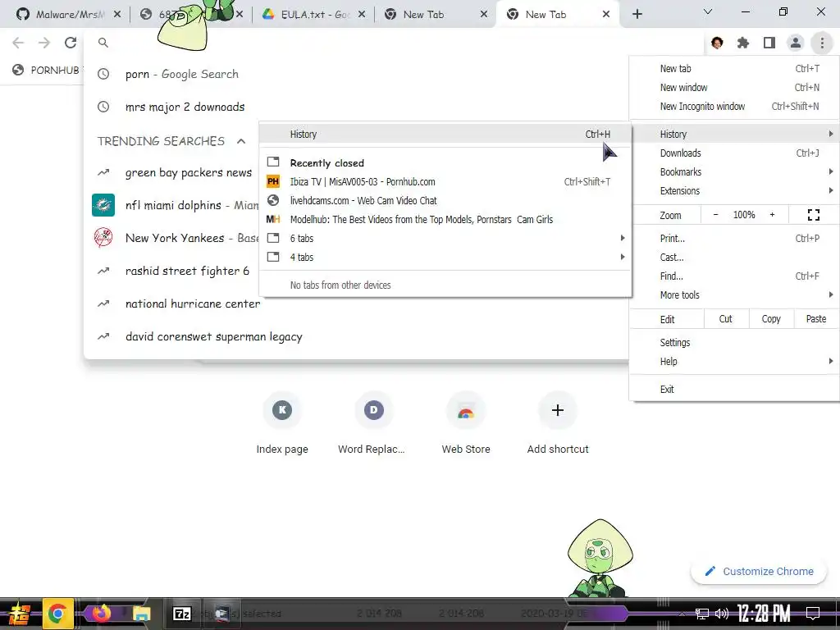Image resolution: width=840 pixels, height=630 pixels.
Task: Select New Incognito window
Action: pos(734,107)
